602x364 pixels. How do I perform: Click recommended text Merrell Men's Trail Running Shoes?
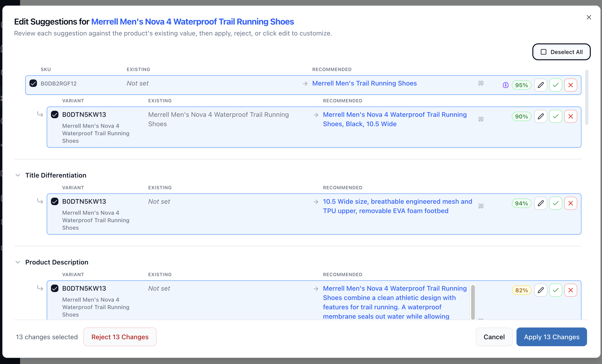pyautogui.click(x=364, y=83)
